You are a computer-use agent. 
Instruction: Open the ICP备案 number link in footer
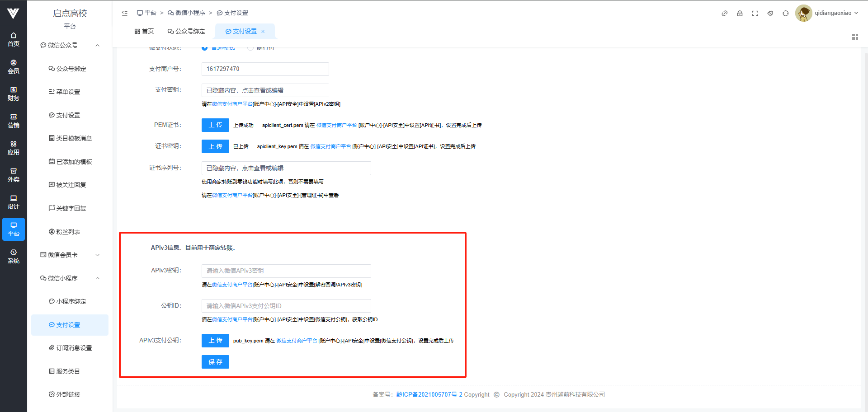click(x=429, y=394)
